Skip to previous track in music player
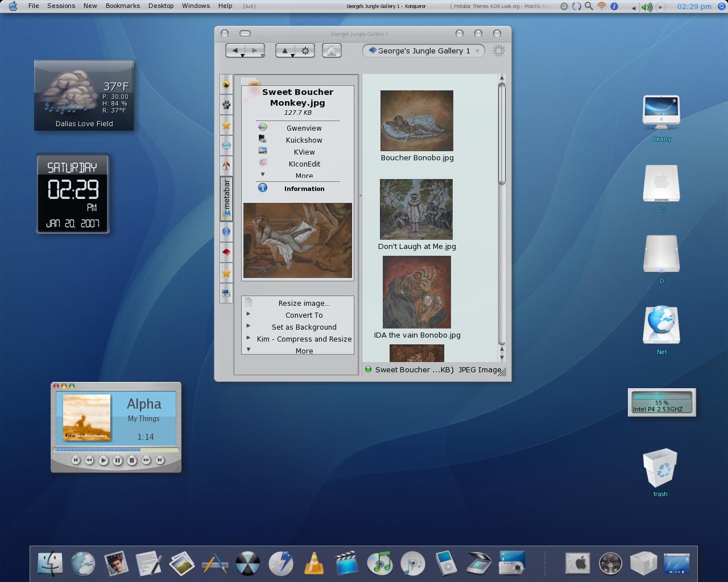The height and width of the screenshot is (582, 728). click(76, 460)
